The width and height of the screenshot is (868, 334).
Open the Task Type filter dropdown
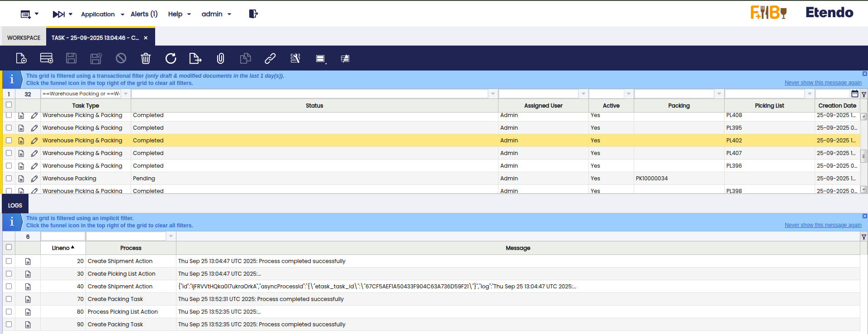[126, 94]
